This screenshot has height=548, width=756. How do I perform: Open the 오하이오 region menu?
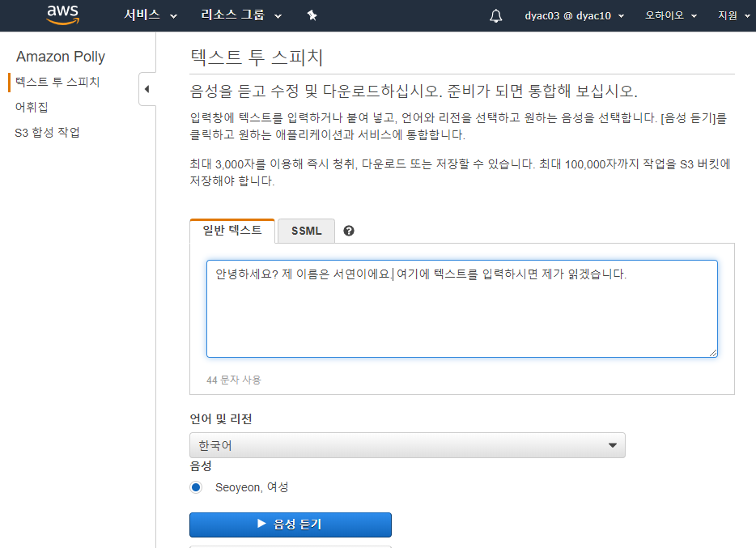[671, 15]
